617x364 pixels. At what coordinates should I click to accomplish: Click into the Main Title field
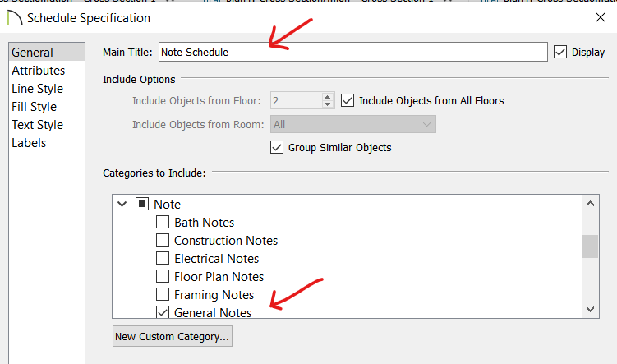pyautogui.click(x=353, y=52)
